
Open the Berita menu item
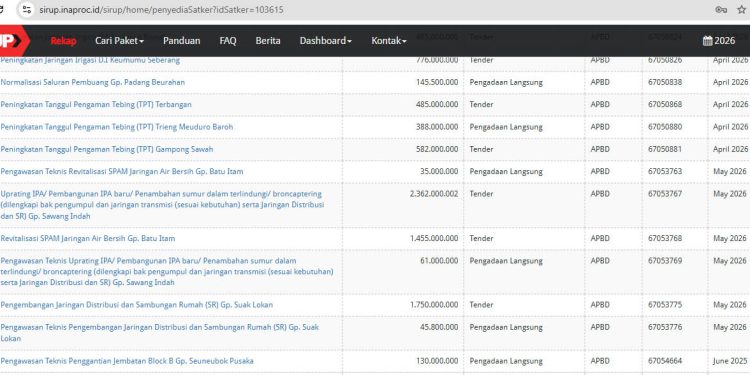[268, 41]
